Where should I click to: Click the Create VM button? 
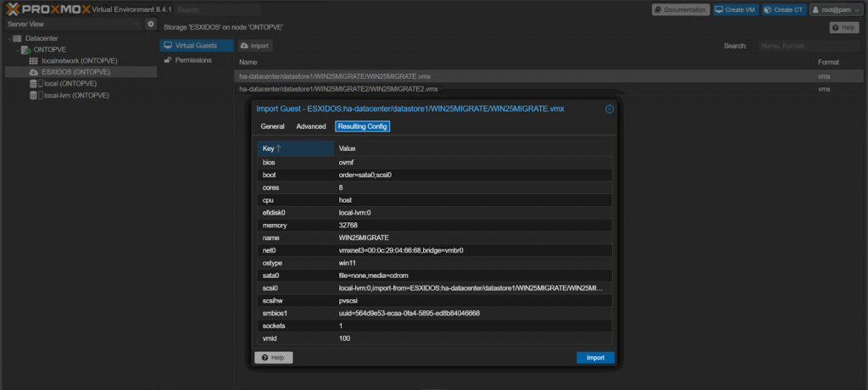pos(736,10)
